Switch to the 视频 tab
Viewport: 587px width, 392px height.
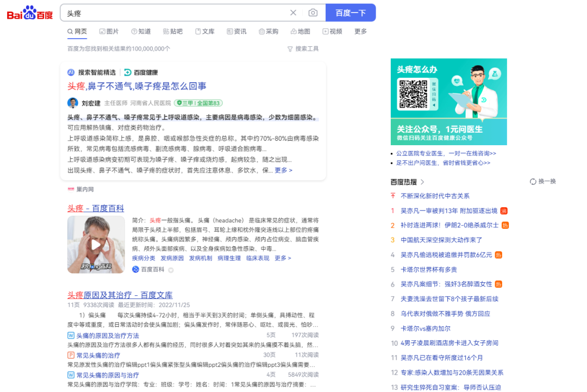(x=332, y=31)
